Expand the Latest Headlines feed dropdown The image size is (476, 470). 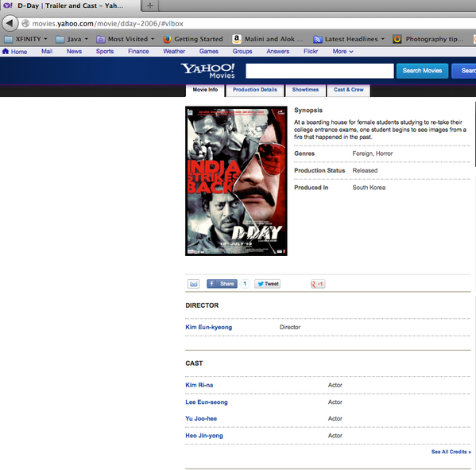click(x=349, y=39)
